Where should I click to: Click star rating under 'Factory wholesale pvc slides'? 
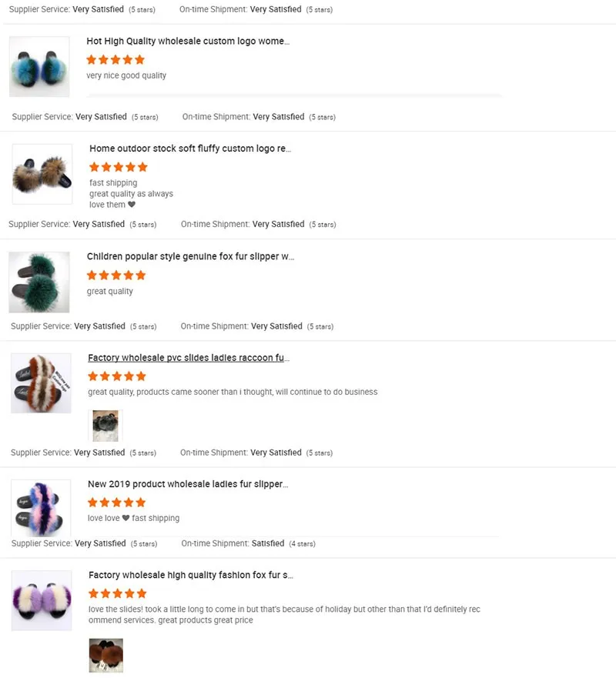(117, 376)
